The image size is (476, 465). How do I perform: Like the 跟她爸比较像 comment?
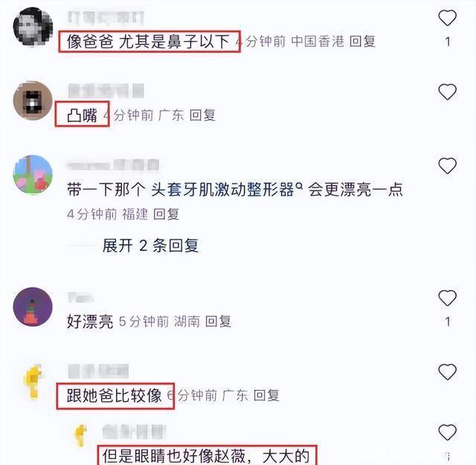coord(447,372)
